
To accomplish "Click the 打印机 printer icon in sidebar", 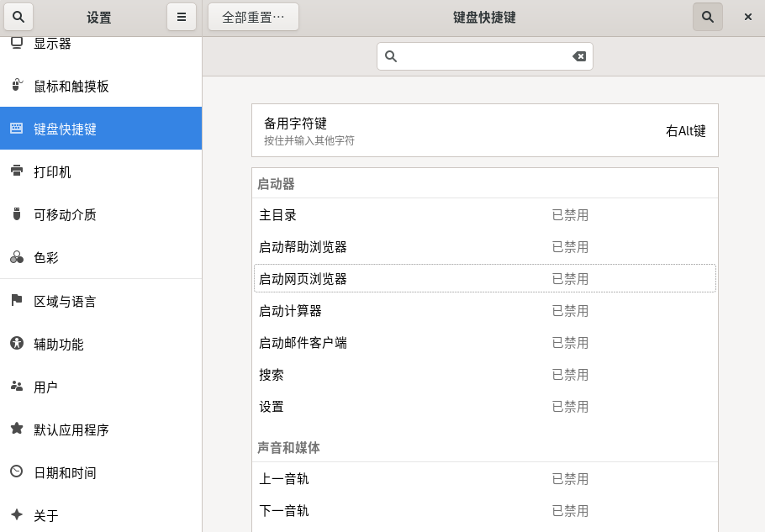I will click(x=17, y=171).
